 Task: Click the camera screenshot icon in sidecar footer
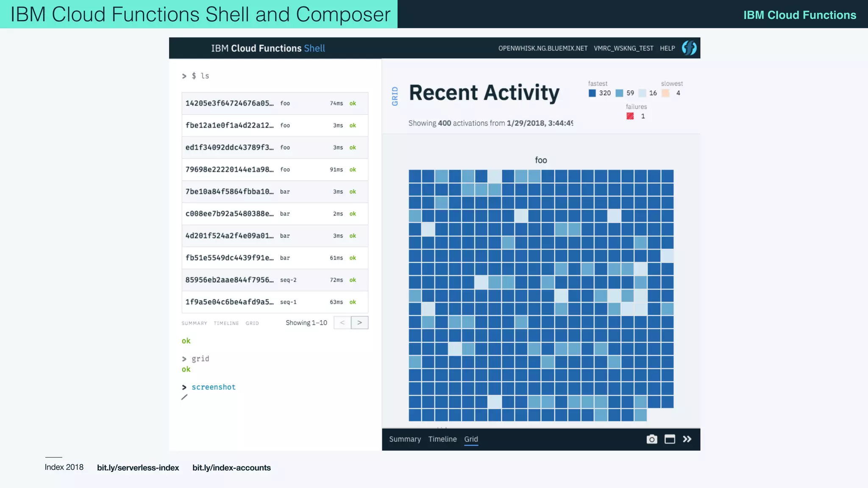[652, 439]
